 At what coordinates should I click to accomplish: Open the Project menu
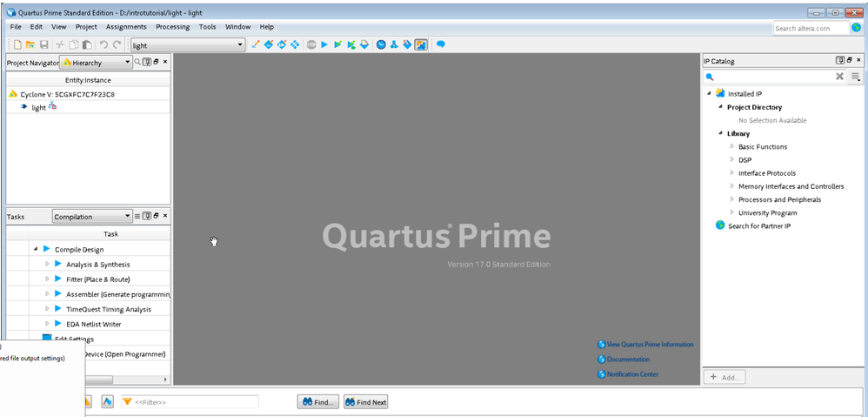pyautogui.click(x=86, y=27)
